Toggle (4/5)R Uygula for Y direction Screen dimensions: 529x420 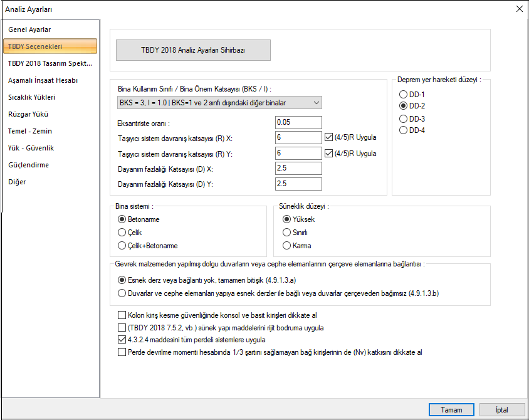(330, 153)
